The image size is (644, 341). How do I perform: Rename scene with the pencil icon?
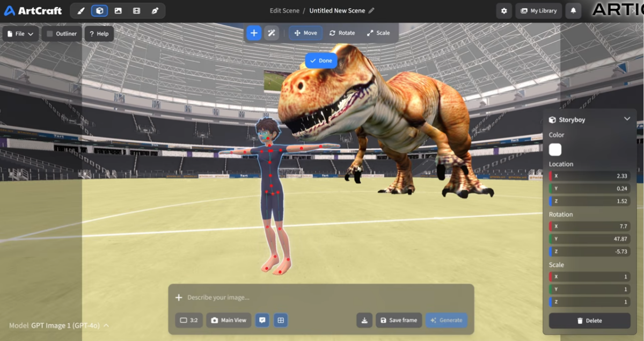371,11
